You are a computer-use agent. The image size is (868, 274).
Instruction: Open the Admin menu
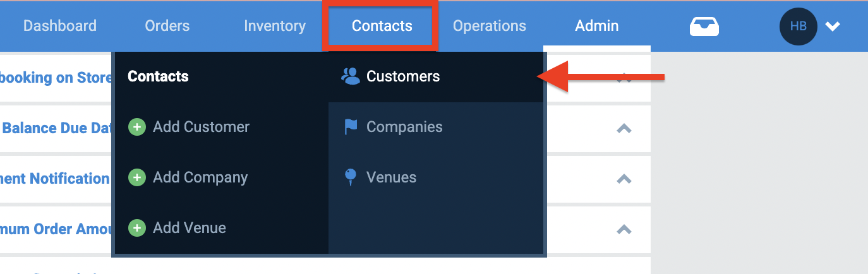tap(597, 26)
